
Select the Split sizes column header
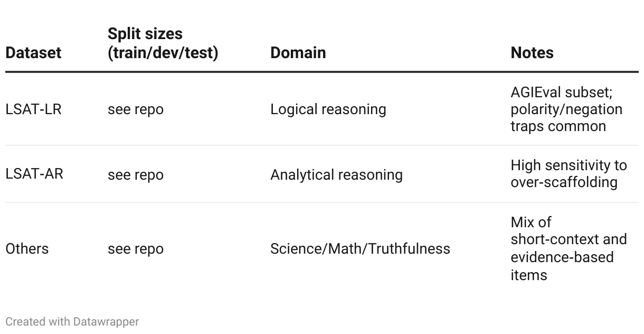pos(163,43)
